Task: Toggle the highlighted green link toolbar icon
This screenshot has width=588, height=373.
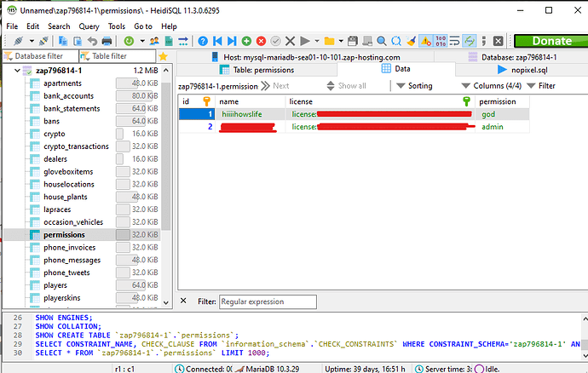Action: [470, 41]
